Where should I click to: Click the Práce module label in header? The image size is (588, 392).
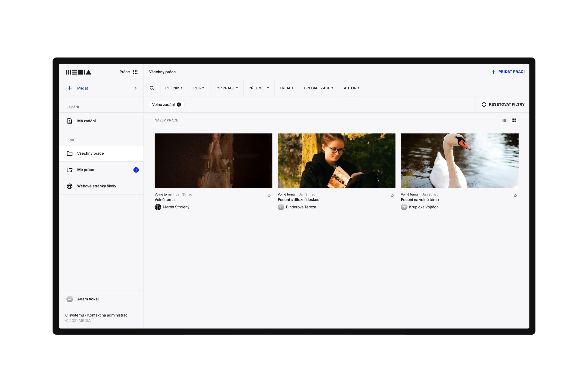click(x=124, y=72)
